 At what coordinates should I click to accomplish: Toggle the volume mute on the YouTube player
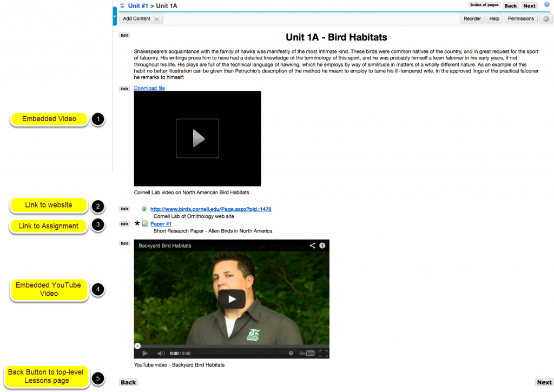[x=161, y=353]
